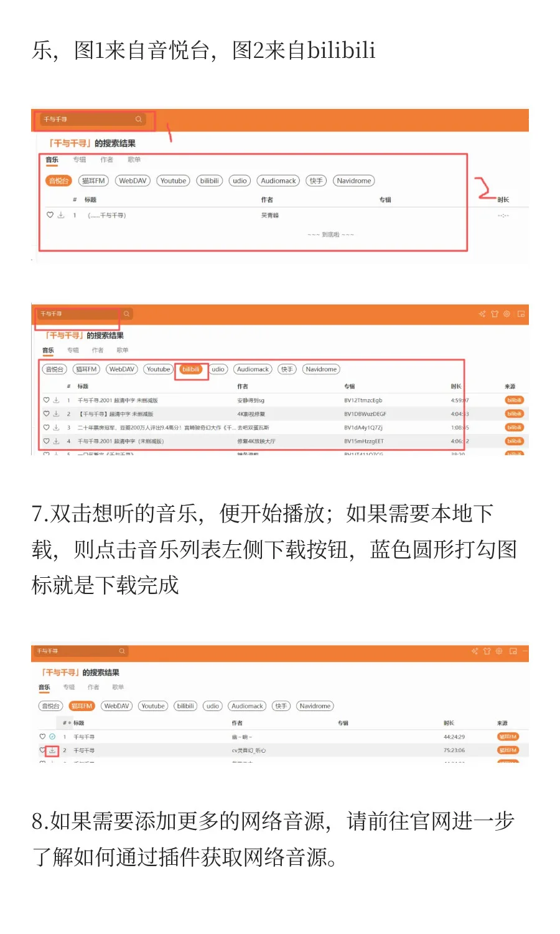Open the 快手 source filter
The image size is (560, 934).
287,369
